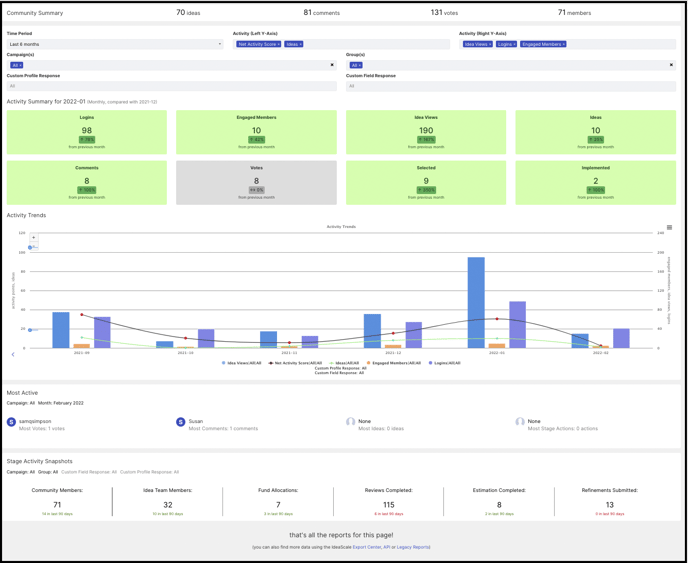Click Susan's avatar in Most Active
The height and width of the screenshot is (563, 688).
[181, 422]
